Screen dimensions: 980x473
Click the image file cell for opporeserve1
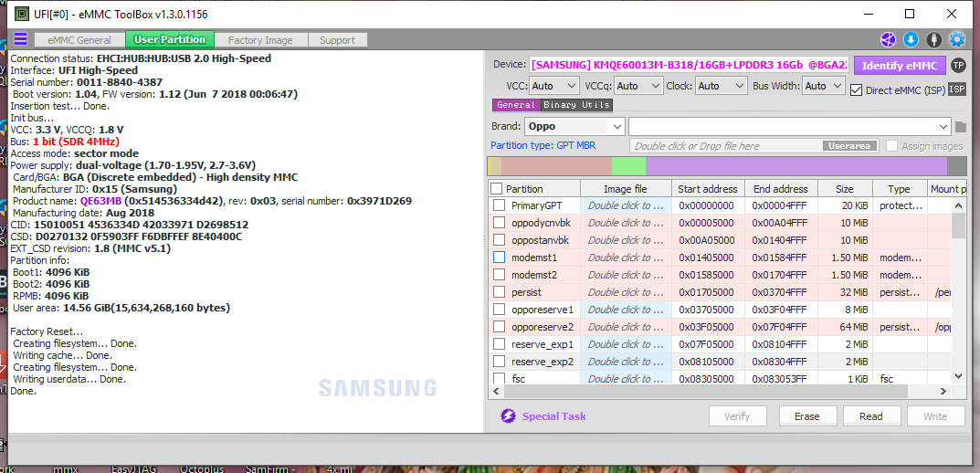pos(626,310)
